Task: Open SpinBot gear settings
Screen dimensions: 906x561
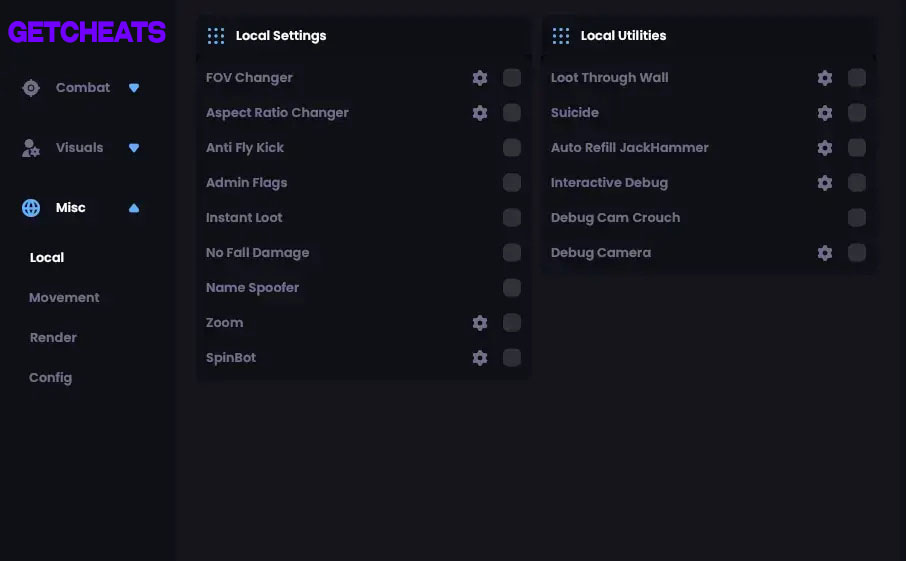Action: click(x=480, y=358)
